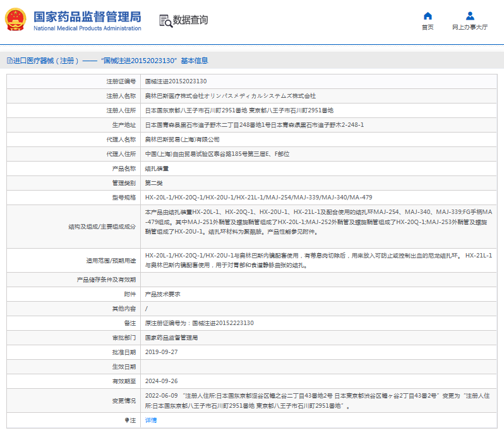Viewport: 504px width, 433px height.
Task: Select approval date 2019-09-27
Action: (161, 352)
